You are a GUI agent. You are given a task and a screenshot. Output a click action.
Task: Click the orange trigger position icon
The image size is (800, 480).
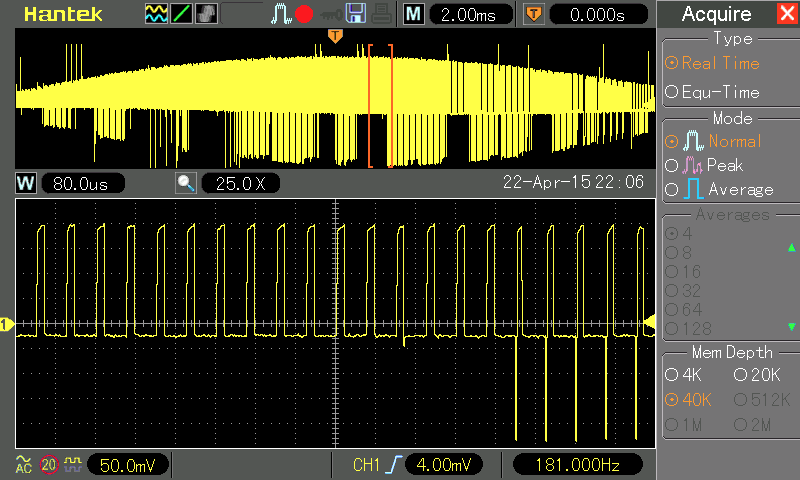click(x=534, y=14)
